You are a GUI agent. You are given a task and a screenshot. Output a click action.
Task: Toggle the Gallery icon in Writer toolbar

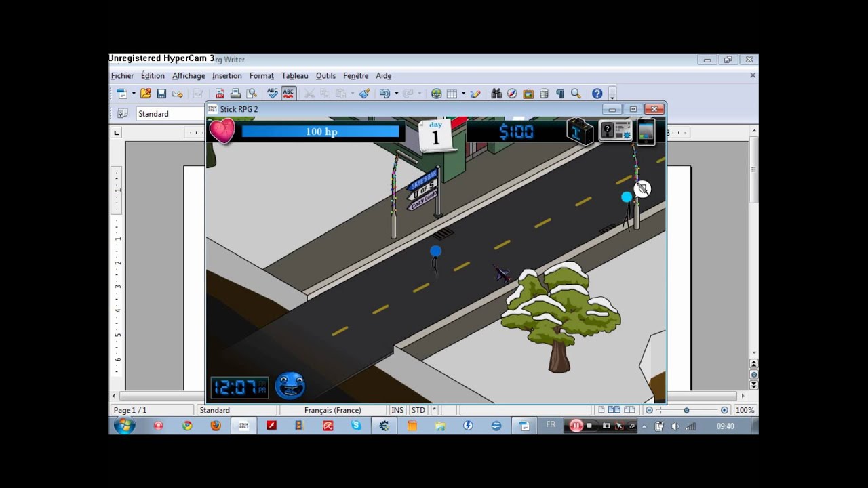(x=528, y=94)
